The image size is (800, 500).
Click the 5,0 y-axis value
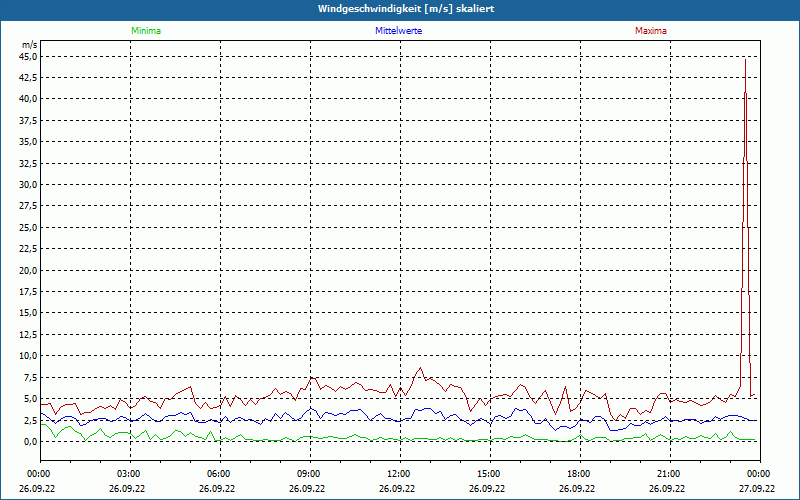click(31, 398)
